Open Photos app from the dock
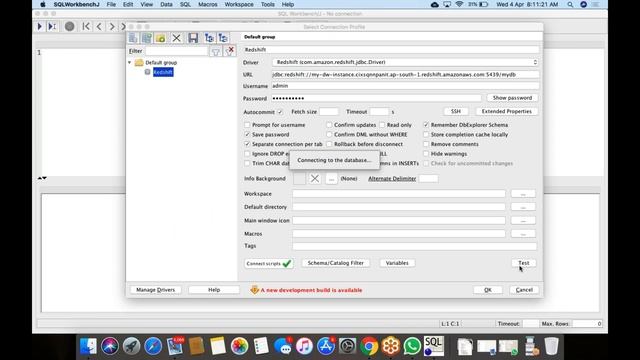The width and height of the screenshot is (640, 360). (x=239, y=346)
